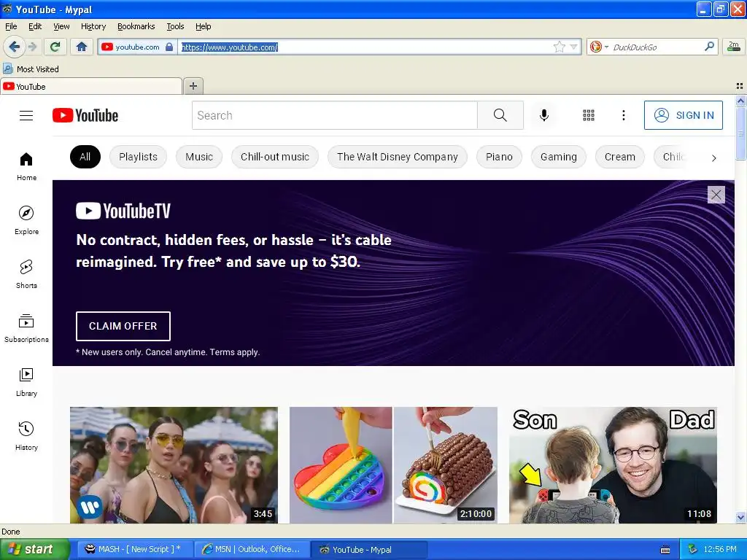Open Library in the sidebar
This screenshot has height=560, width=747.
26,382
